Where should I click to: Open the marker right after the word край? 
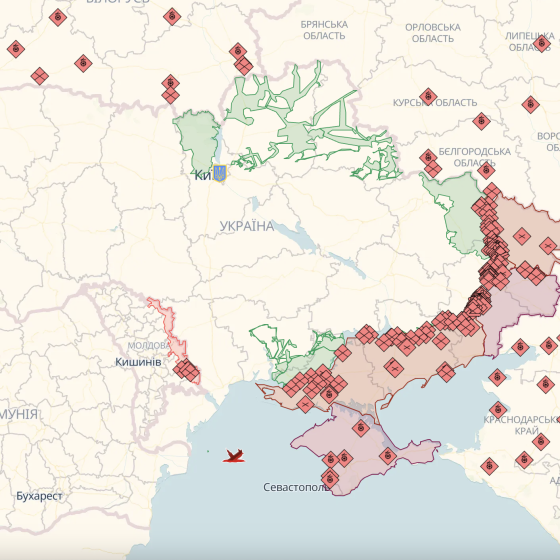coord(541,442)
